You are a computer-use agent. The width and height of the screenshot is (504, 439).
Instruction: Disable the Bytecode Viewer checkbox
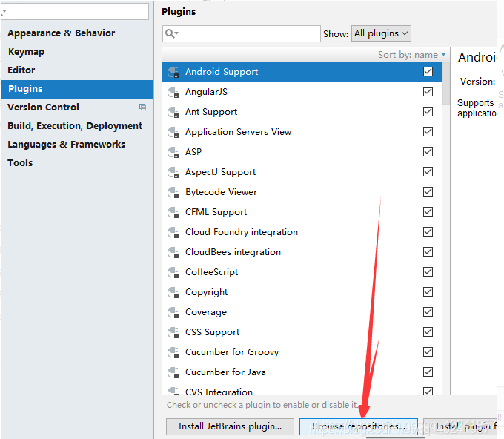coord(428,191)
